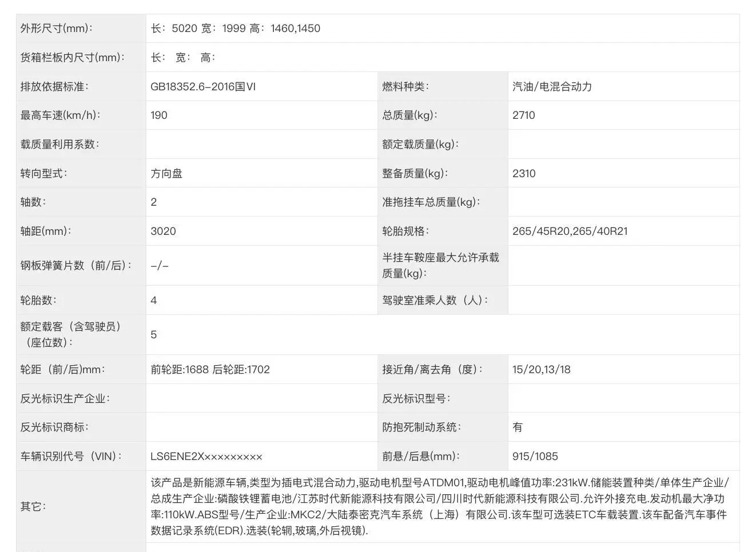The width and height of the screenshot is (756, 552).
Task: Select the 转向型式 label
Action: (43, 174)
